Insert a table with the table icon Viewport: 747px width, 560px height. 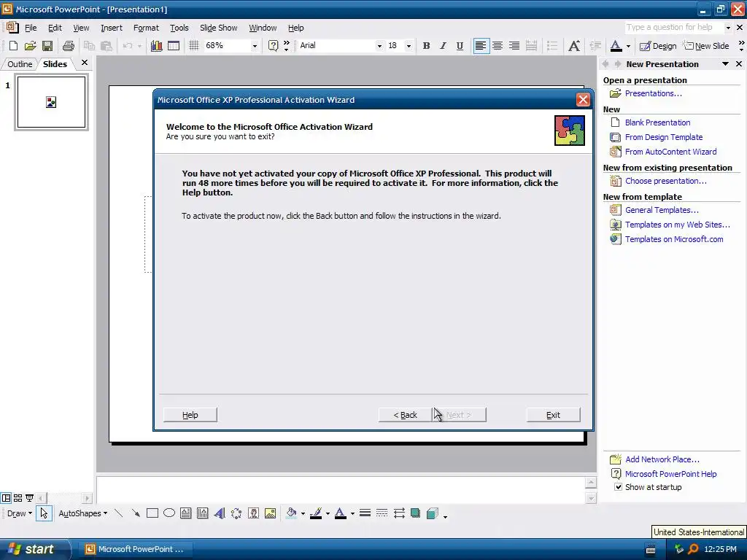pyautogui.click(x=174, y=46)
